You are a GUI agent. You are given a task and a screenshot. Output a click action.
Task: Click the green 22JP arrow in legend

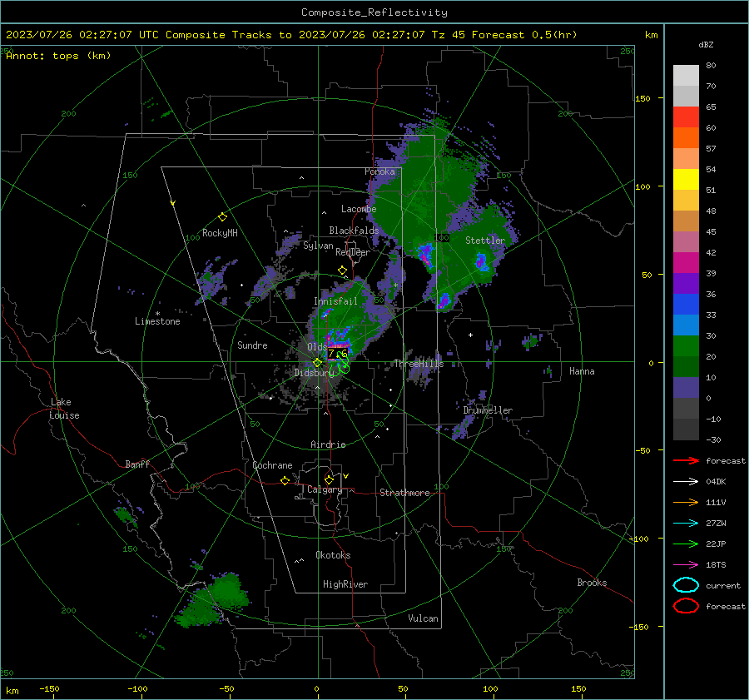(x=686, y=544)
